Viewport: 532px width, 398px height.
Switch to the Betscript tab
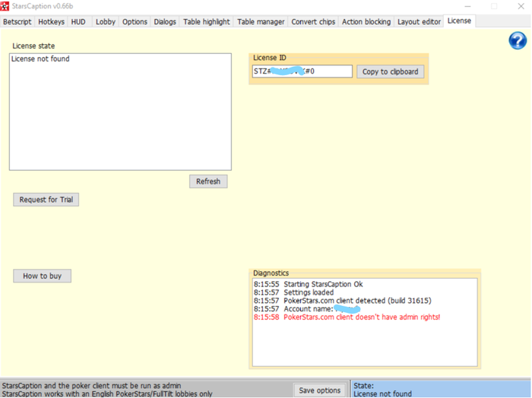tap(17, 22)
